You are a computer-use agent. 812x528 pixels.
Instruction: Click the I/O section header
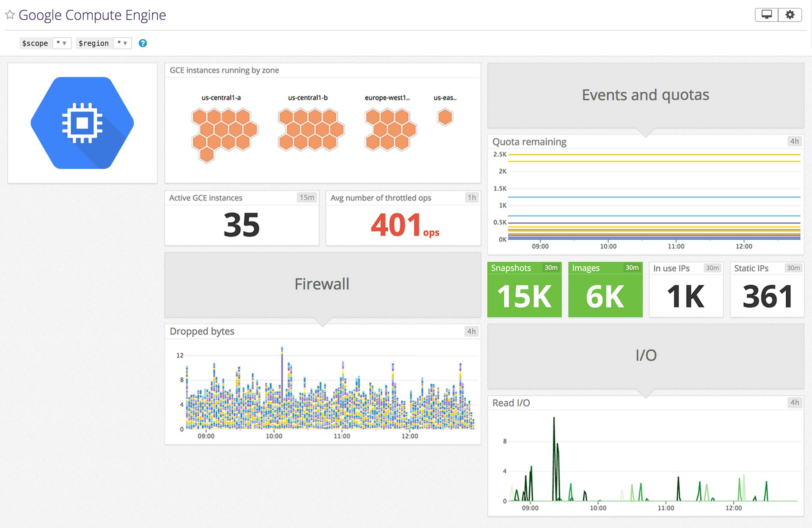click(x=646, y=356)
